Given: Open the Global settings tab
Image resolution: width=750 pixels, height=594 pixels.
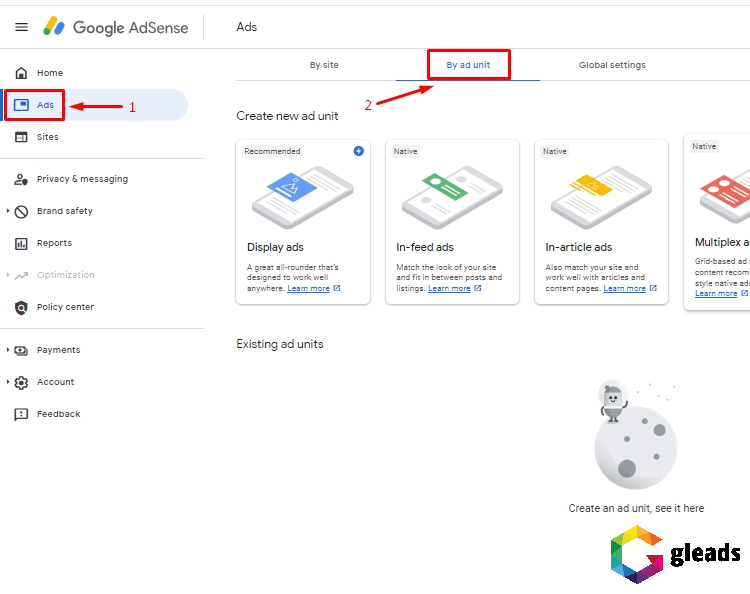Looking at the screenshot, I should pos(612,65).
